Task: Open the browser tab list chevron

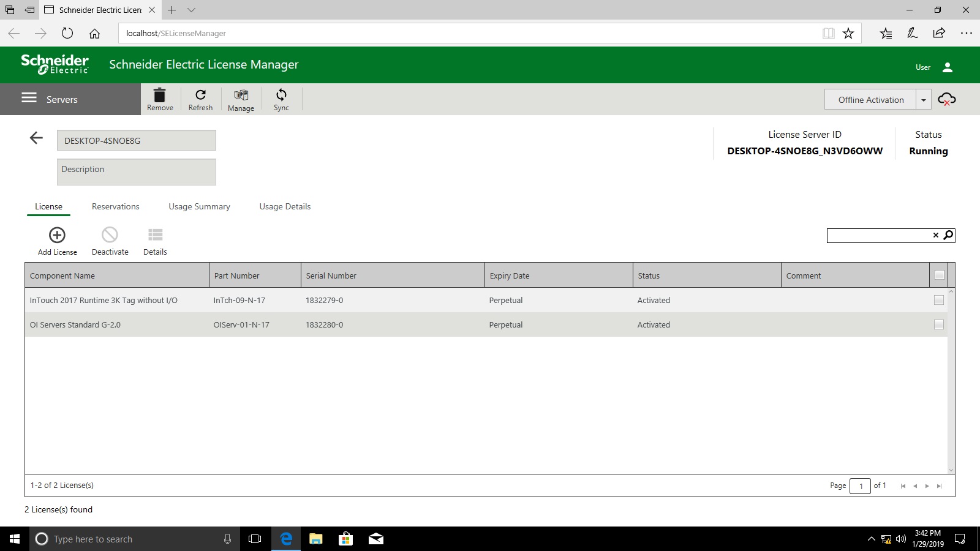Action: point(192,10)
